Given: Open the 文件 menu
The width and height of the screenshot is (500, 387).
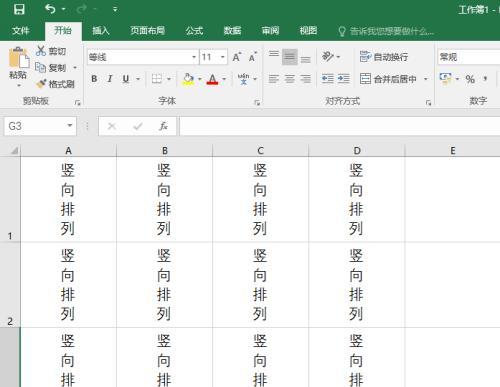Looking at the screenshot, I should click(21, 31).
